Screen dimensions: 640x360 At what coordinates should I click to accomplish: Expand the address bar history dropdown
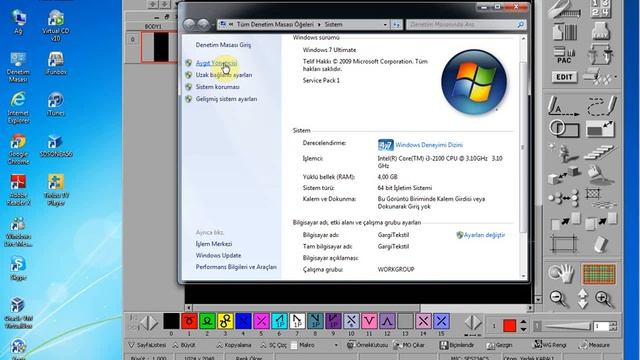pos(385,24)
